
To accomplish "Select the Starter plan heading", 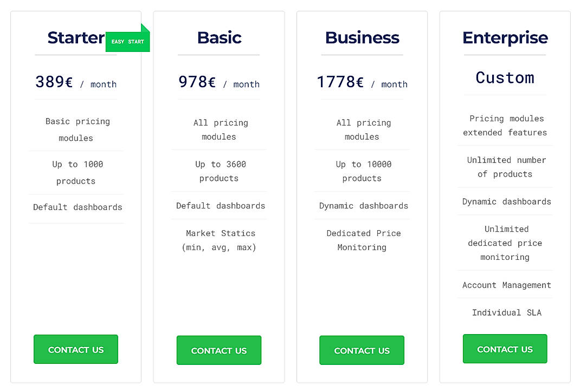I will coord(76,38).
